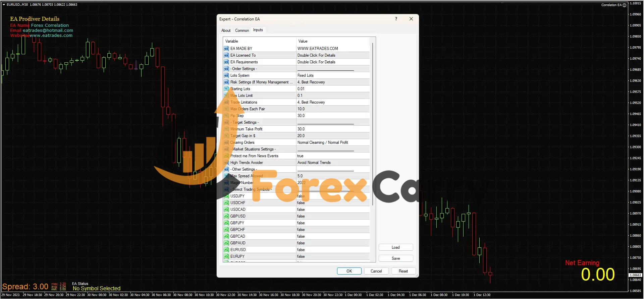Click the chart icon beside USDJPY row

pos(226,196)
